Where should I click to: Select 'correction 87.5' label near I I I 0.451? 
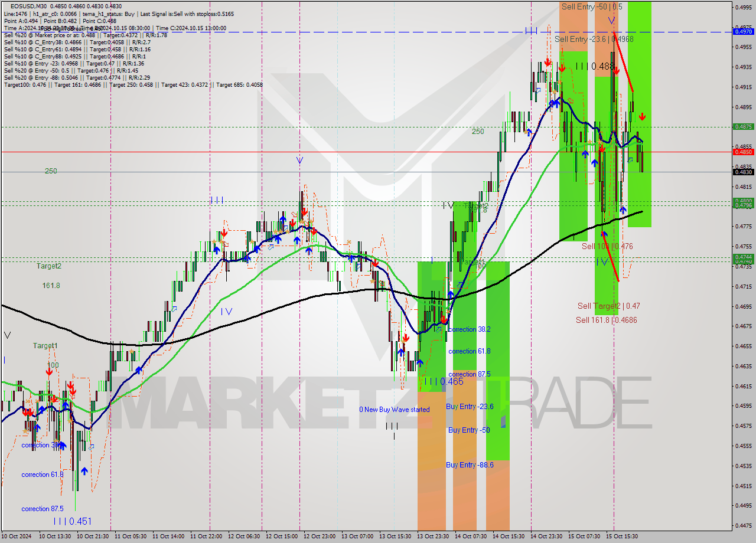click(x=43, y=509)
